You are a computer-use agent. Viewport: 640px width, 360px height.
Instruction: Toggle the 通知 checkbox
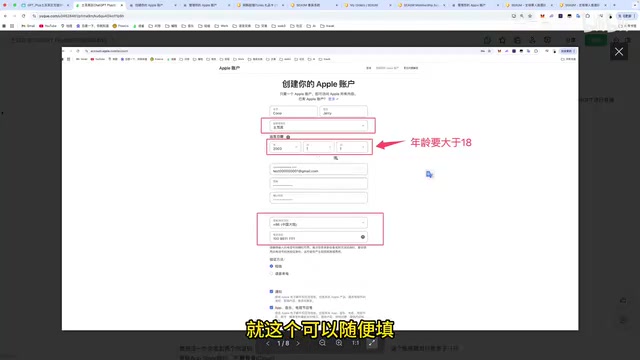tap(271, 291)
